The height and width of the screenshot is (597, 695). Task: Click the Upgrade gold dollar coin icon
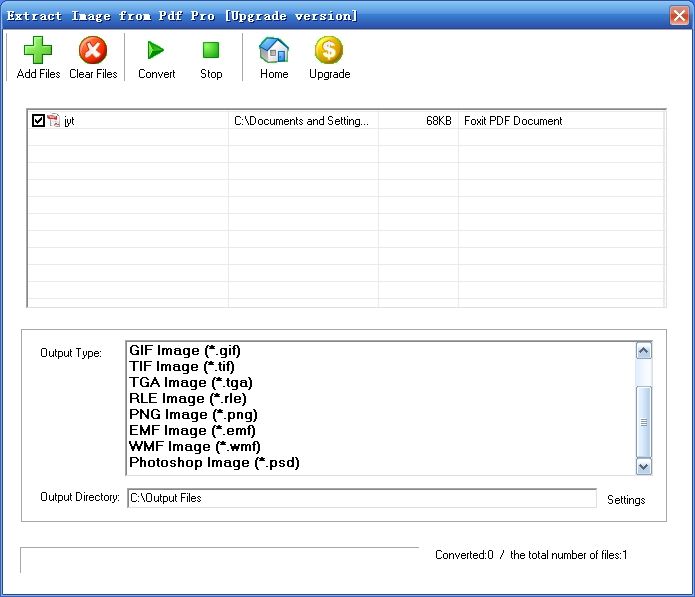pos(329,50)
